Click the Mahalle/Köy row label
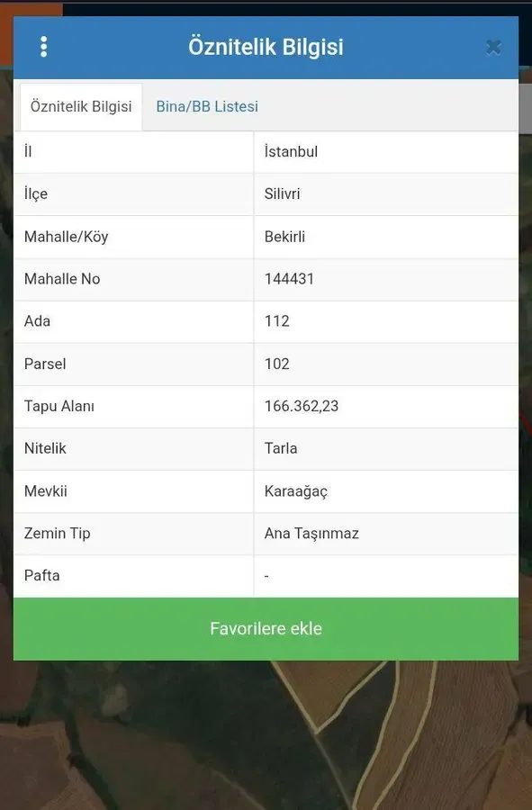The height and width of the screenshot is (810, 532). tap(66, 237)
